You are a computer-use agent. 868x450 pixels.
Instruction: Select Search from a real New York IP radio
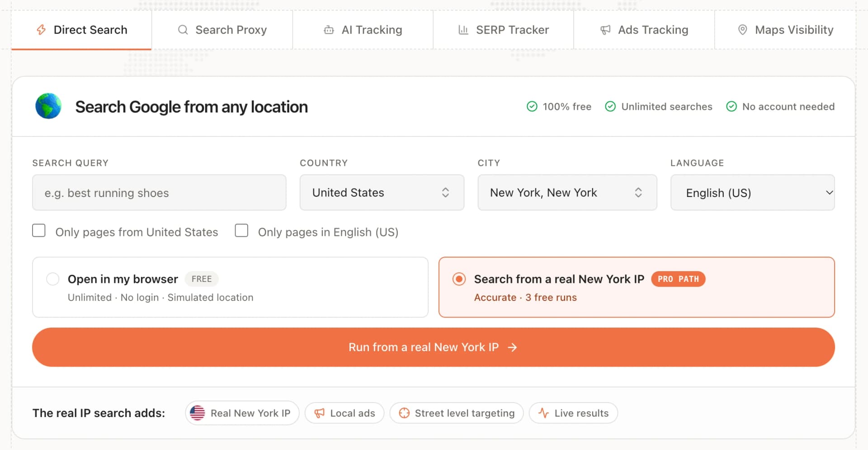(459, 279)
